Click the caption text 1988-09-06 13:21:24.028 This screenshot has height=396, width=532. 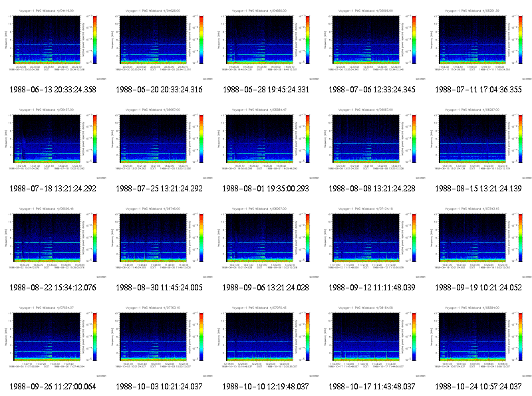[265, 288]
